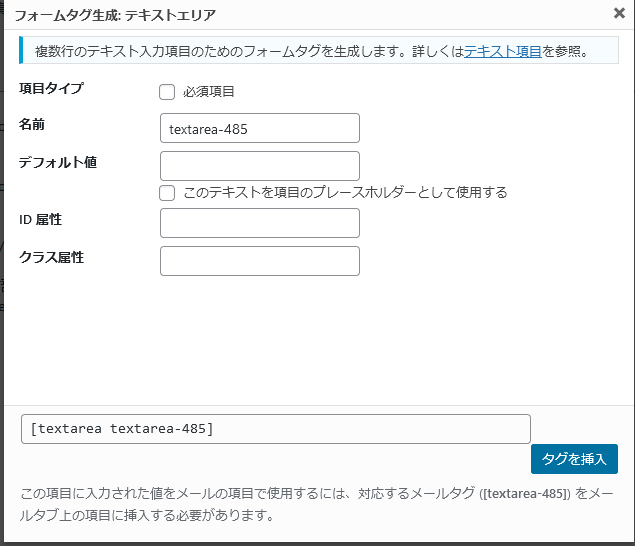Enable the 必須項目 checkbox
This screenshot has width=635, height=546.
(x=167, y=92)
